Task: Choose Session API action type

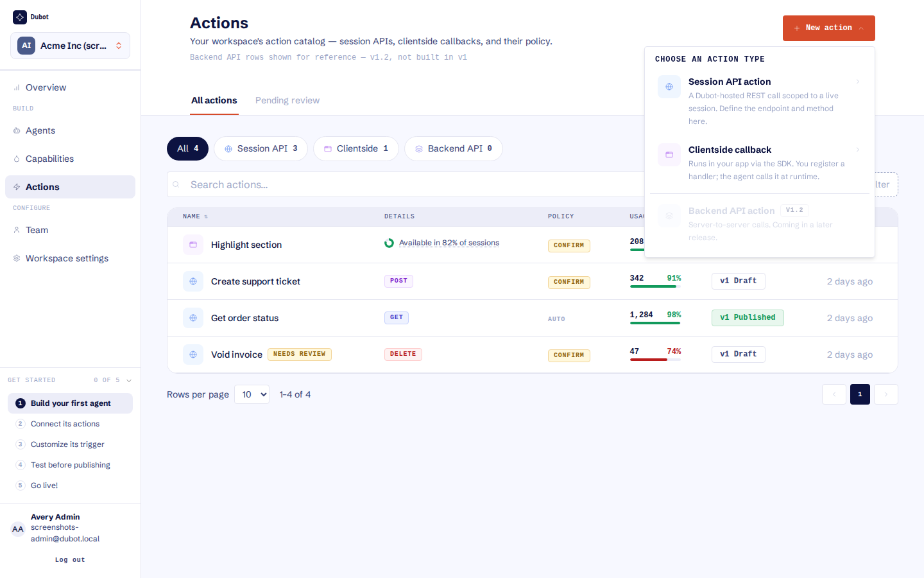Action: click(760, 101)
